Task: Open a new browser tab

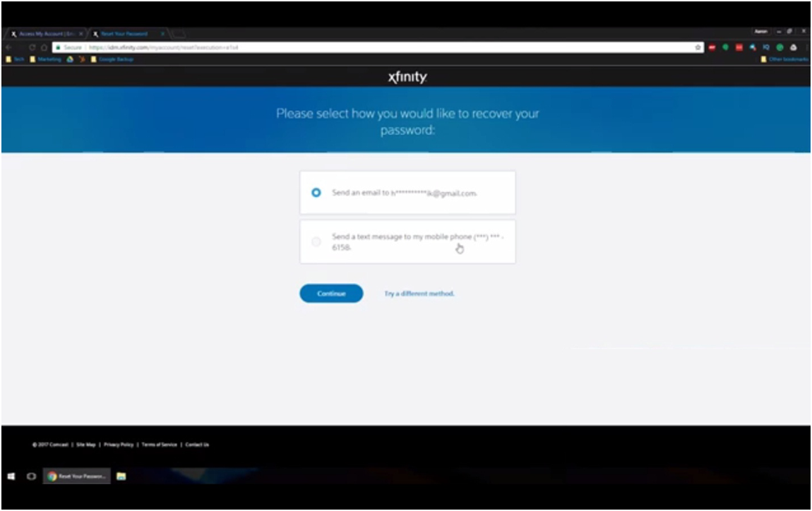Action: click(179, 34)
